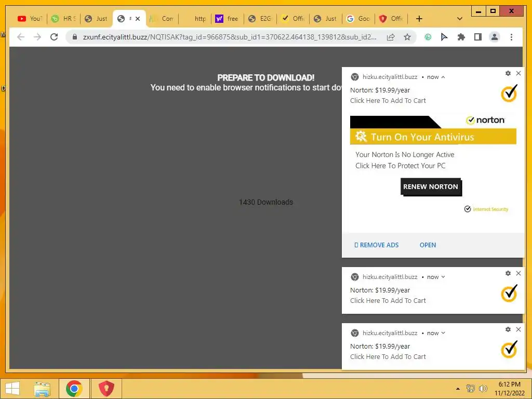532x399 pixels.
Task: Switch to the YouTube tab
Action: (x=29, y=19)
